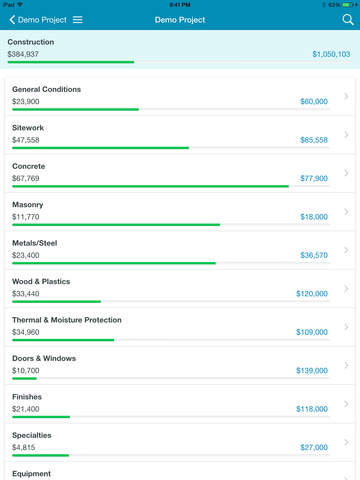This screenshot has width=360, height=480.
Task: Tap the $1,050,103 Construction total
Action: pos(331,54)
